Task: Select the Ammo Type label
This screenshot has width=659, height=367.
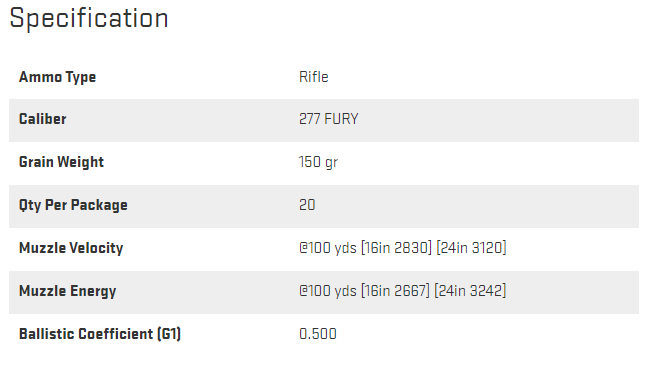Action: 58,77
